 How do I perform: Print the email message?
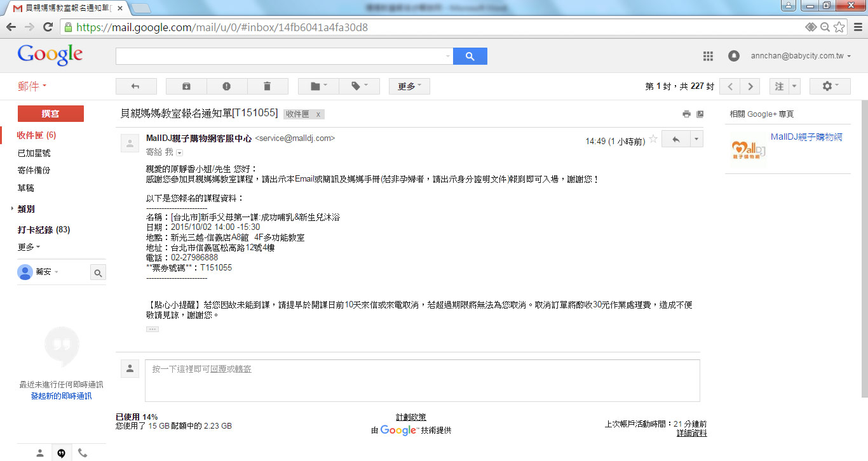pyautogui.click(x=686, y=114)
